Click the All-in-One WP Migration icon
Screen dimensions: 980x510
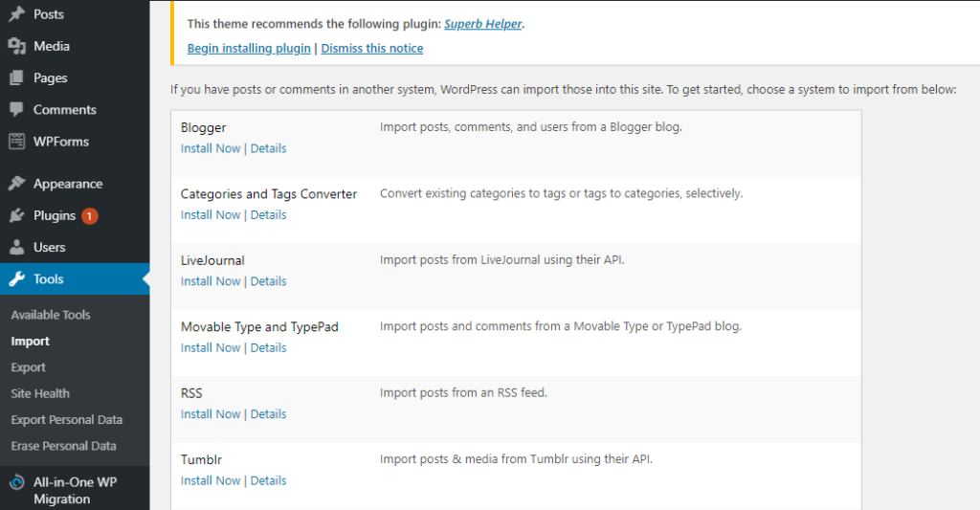pos(17,482)
